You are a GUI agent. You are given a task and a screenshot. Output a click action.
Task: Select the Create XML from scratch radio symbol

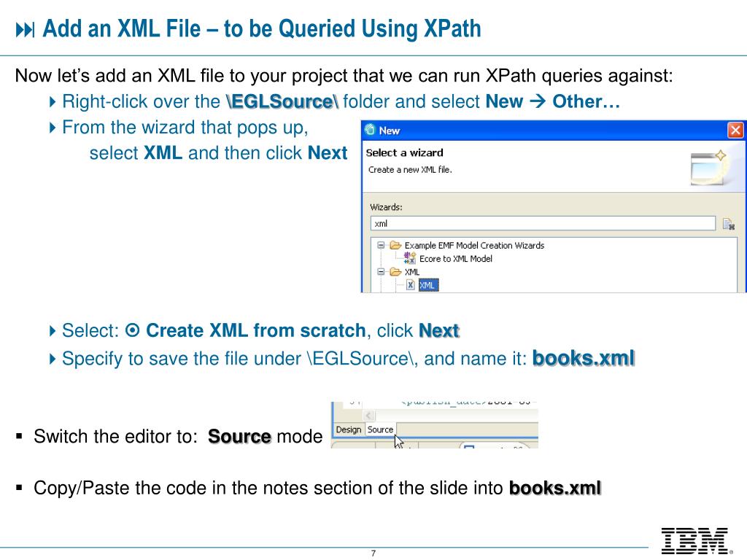tap(133, 330)
